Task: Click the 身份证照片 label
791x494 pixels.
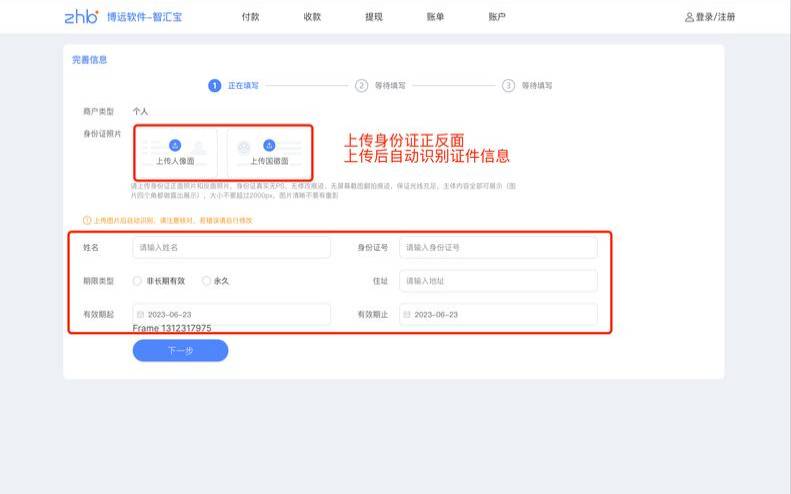Action: [102, 134]
